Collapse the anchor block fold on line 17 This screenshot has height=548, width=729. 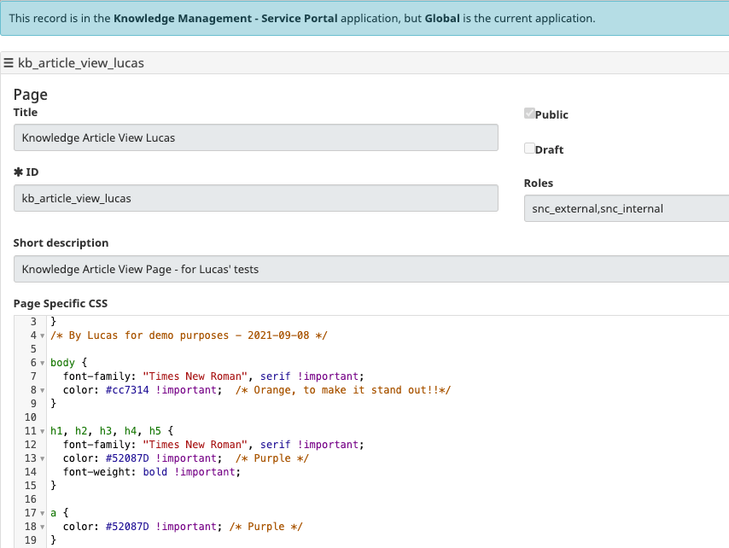42,513
